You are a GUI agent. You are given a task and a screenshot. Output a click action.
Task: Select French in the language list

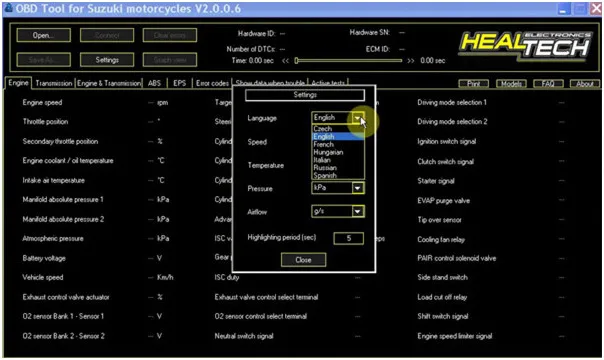337,144
